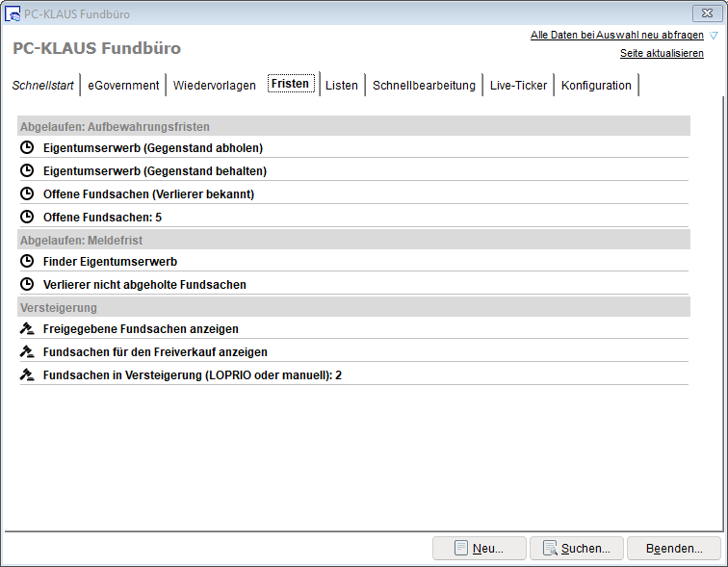Select the Listen tab
The image size is (728, 567).
point(342,86)
